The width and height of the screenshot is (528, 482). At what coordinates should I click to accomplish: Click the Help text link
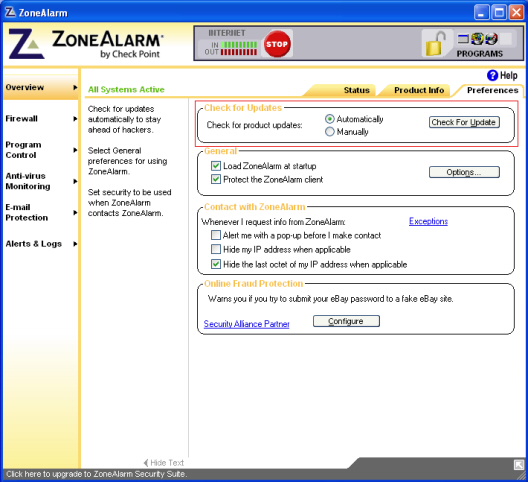508,75
